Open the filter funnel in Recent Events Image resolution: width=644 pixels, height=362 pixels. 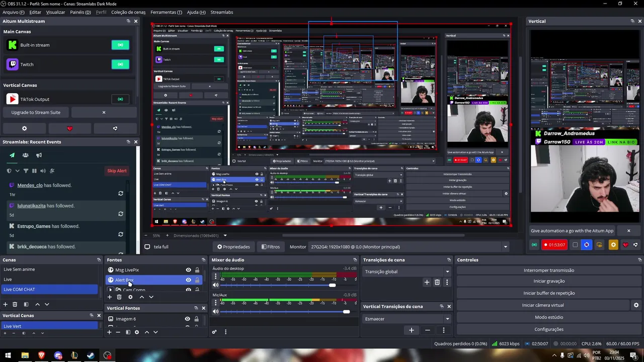tap(26, 171)
